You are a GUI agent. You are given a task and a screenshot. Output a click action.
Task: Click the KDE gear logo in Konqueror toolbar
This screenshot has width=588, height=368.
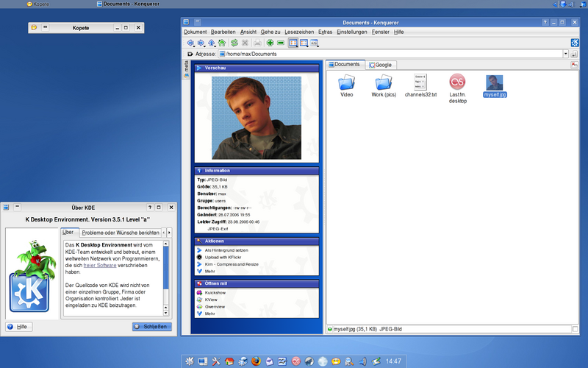[575, 43]
